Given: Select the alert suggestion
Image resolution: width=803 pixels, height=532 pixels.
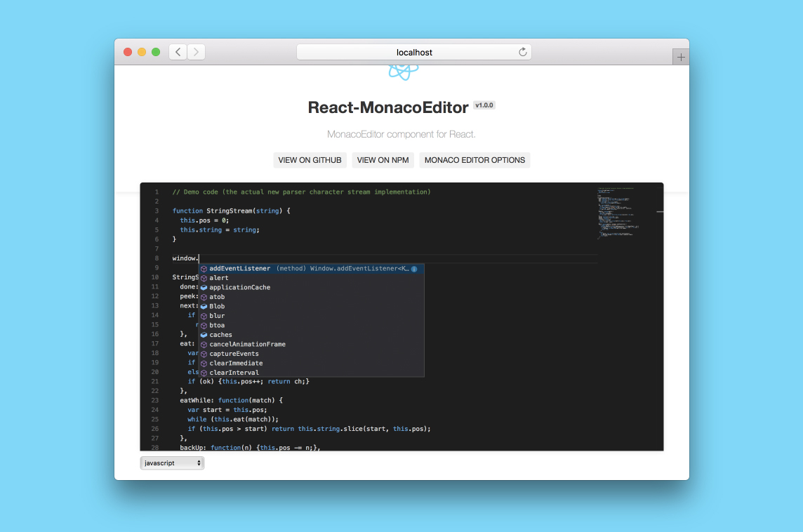Looking at the screenshot, I should (312, 278).
